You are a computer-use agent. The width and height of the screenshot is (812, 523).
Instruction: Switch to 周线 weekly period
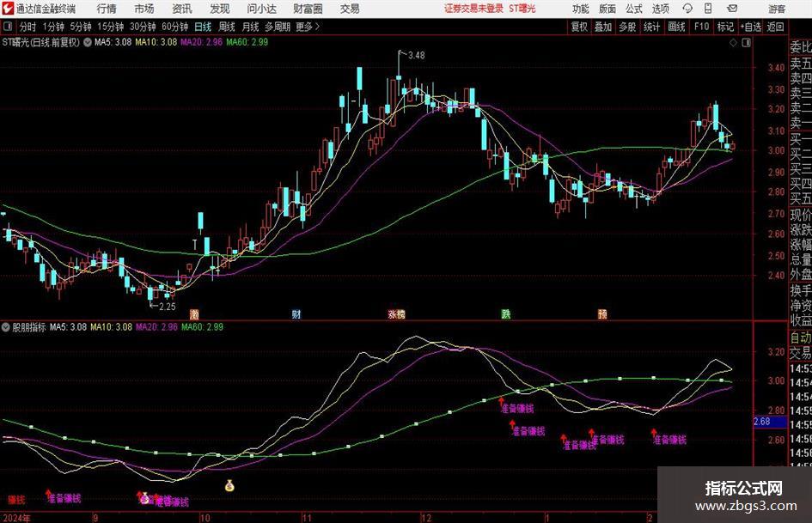coord(227,27)
